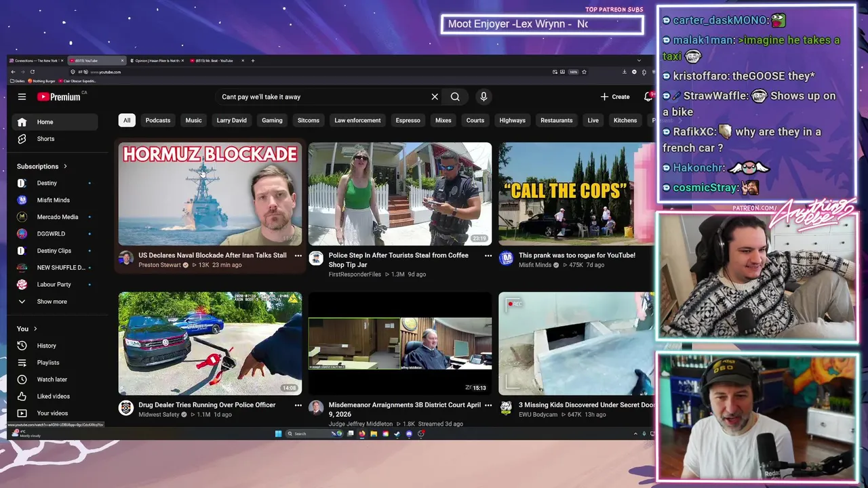Open the YouTube notifications bell
This screenshot has height=488, width=868.
(648, 97)
